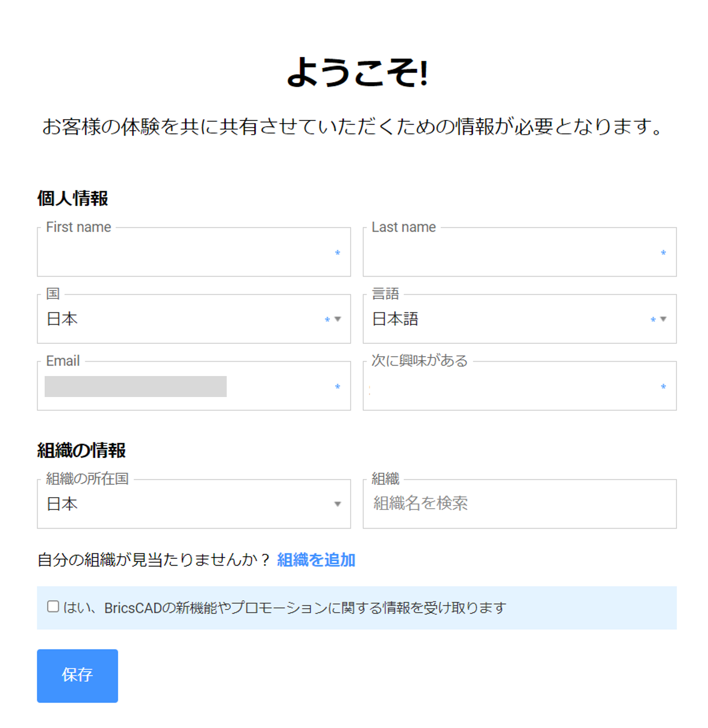Open the 国 country dropdown arrow
Screen dimensions: 708x728
[337, 319]
